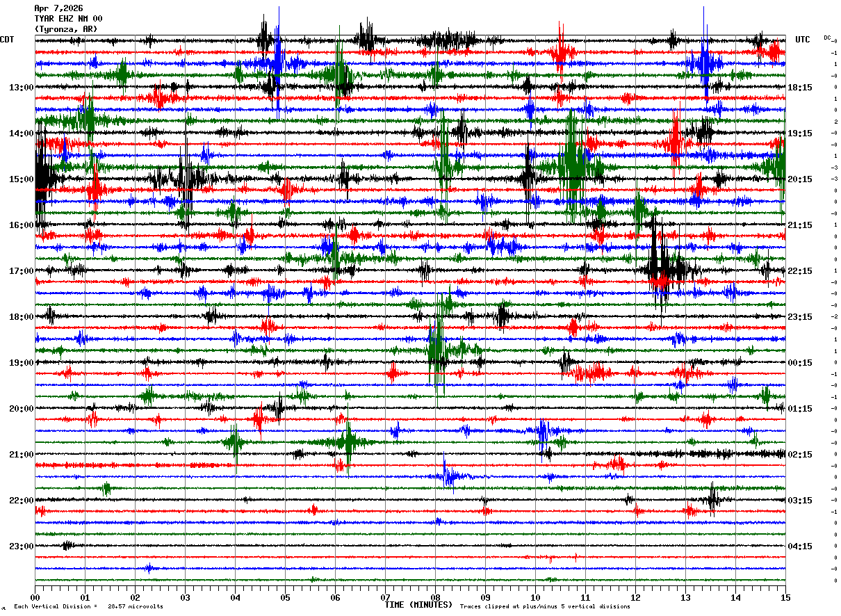The width and height of the screenshot is (841, 616).
Task: Click minute tick label 08 on time axis
Action: [435, 597]
